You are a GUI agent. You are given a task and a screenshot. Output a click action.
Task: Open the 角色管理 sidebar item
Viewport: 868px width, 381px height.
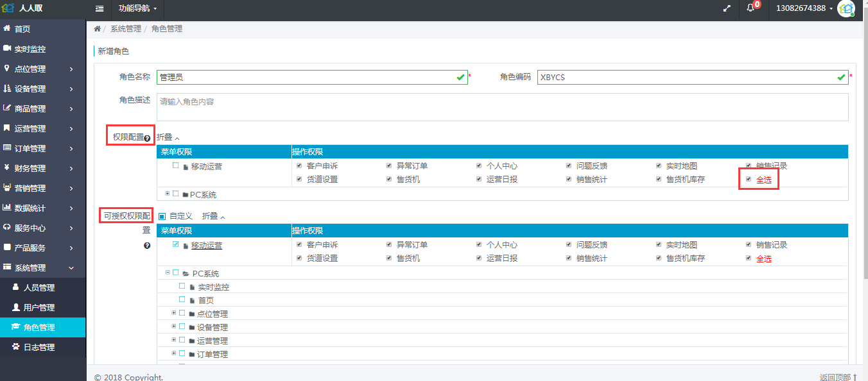click(x=42, y=327)
